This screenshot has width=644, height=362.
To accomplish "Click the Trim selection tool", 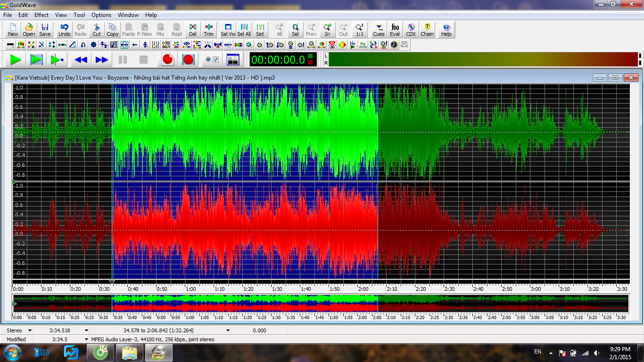I will pyautogui.click(x=208, y=30).
